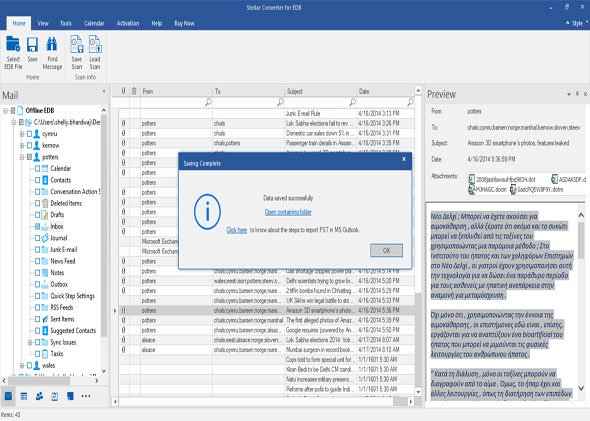Viewport: 590px width, 421px height.
Task: Click the search icon in From filter
Action: 208,102
